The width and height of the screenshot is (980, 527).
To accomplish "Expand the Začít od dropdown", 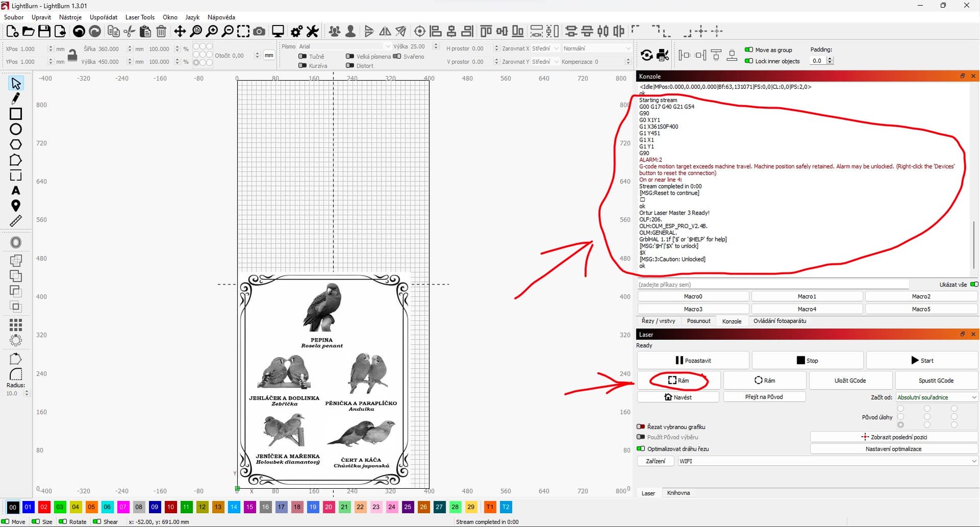I will coord(936,397).
